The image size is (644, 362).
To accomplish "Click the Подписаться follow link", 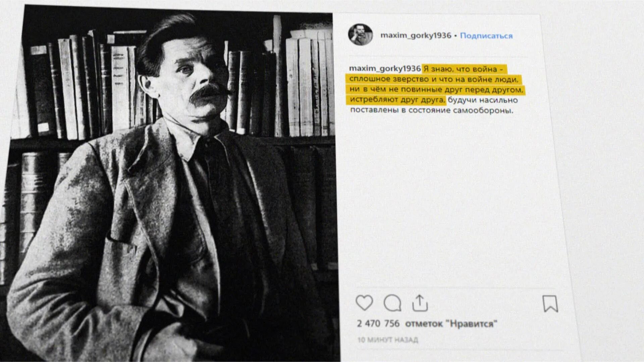I will 486,36.
